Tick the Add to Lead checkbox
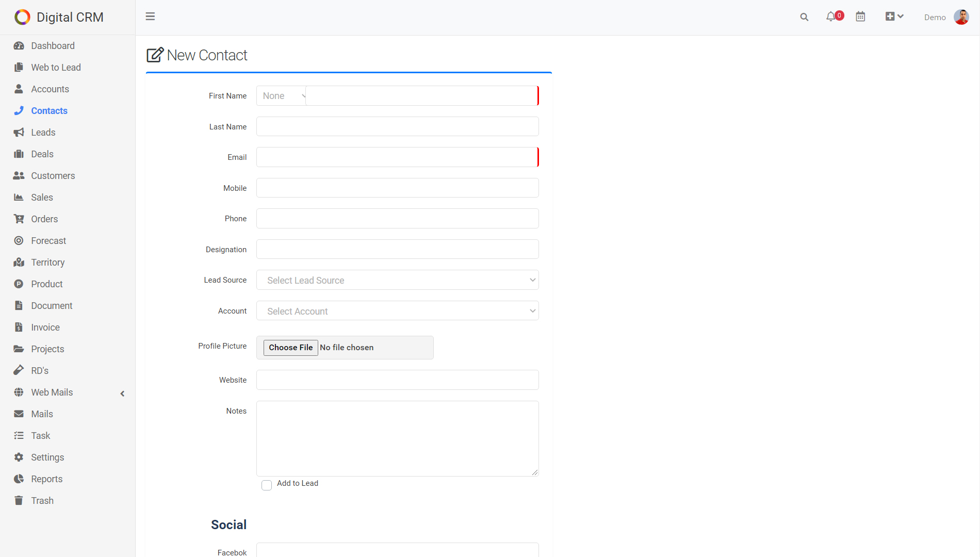Viewport: 980px width, 557px height. (x=267, y=485)
